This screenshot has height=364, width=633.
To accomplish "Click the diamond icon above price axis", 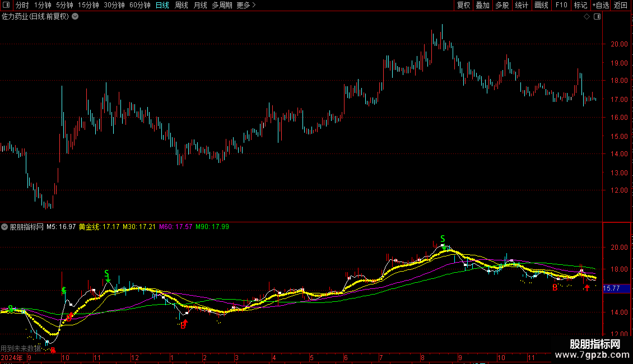I will 587,17.
